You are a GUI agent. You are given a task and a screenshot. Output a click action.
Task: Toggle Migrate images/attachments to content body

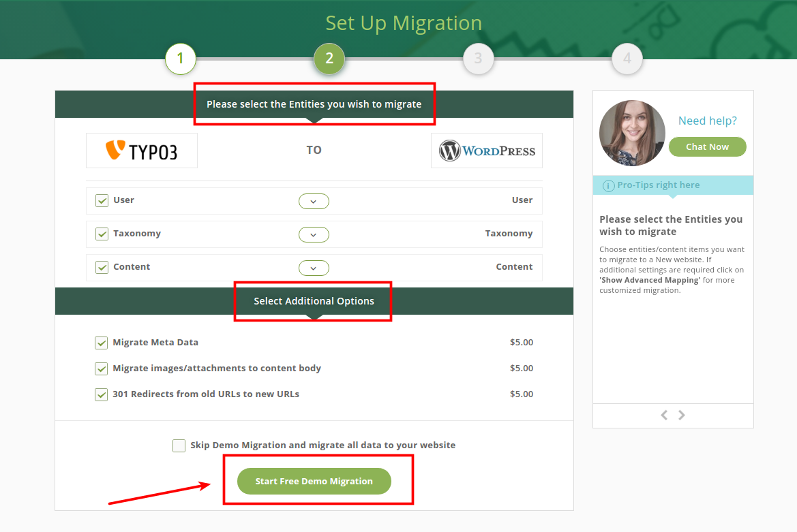pyautogui.click(x=101, y=369)
